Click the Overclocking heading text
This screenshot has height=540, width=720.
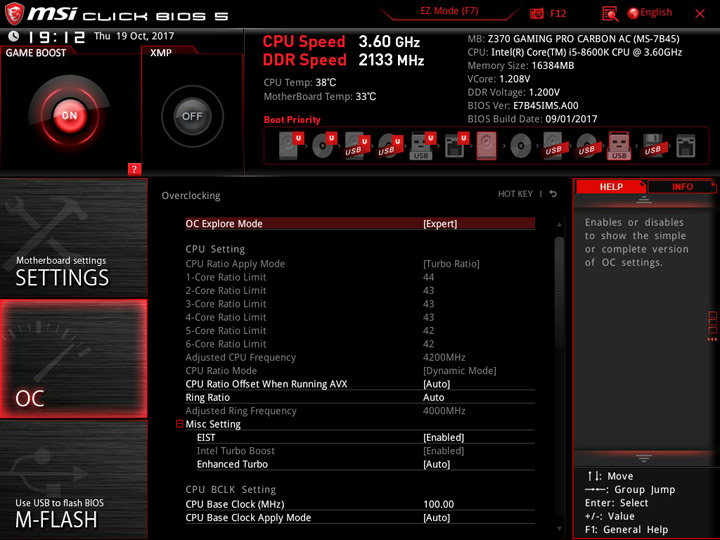click(x=191, y=196)
